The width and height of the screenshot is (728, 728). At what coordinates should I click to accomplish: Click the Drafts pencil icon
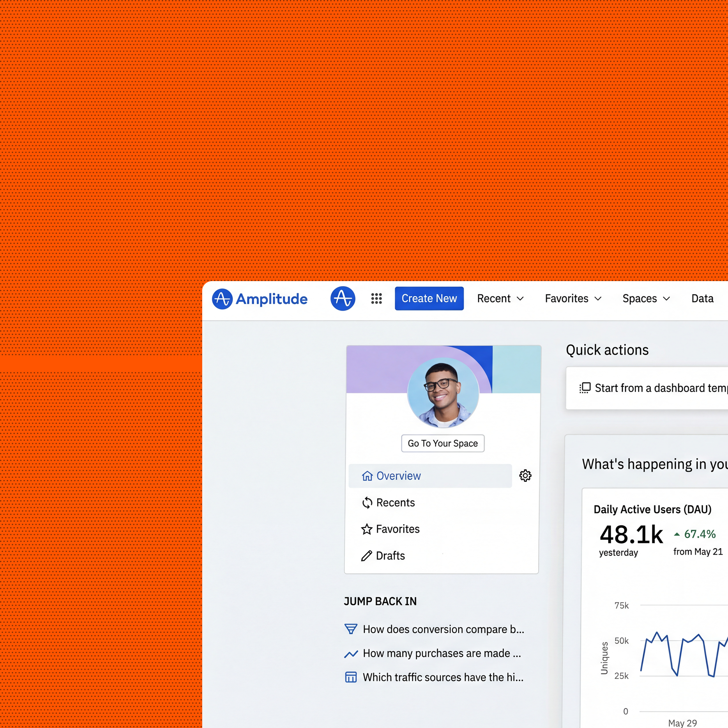[x=366, y=556]
